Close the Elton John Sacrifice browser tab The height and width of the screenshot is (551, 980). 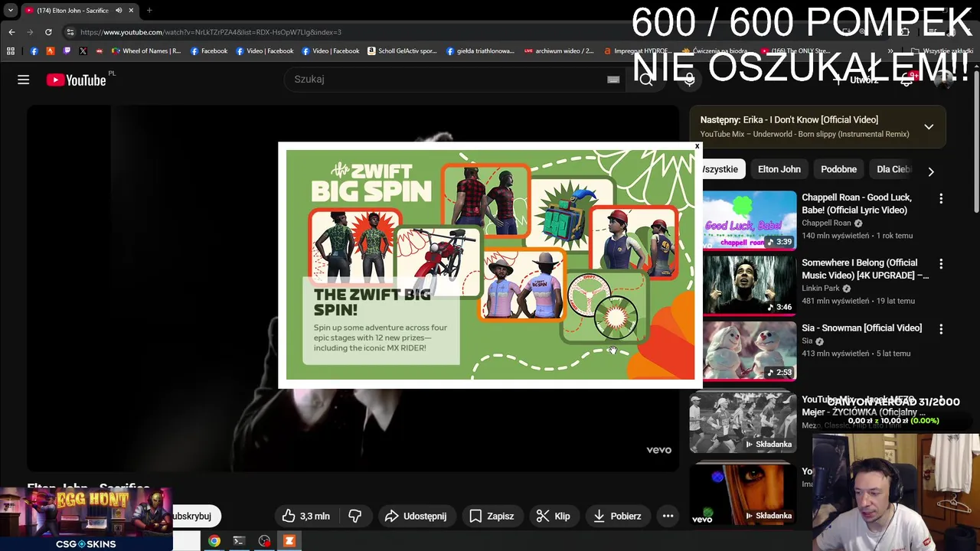(x=131, y=11)
